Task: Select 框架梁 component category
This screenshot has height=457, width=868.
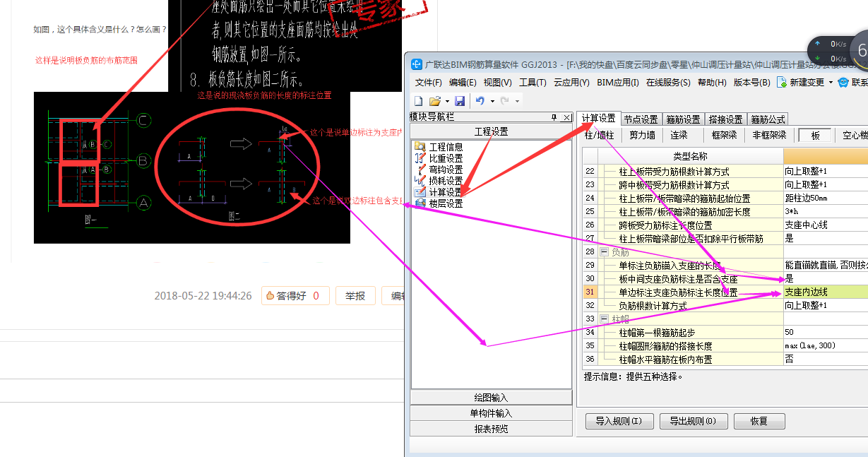Action: click(725, 135)
